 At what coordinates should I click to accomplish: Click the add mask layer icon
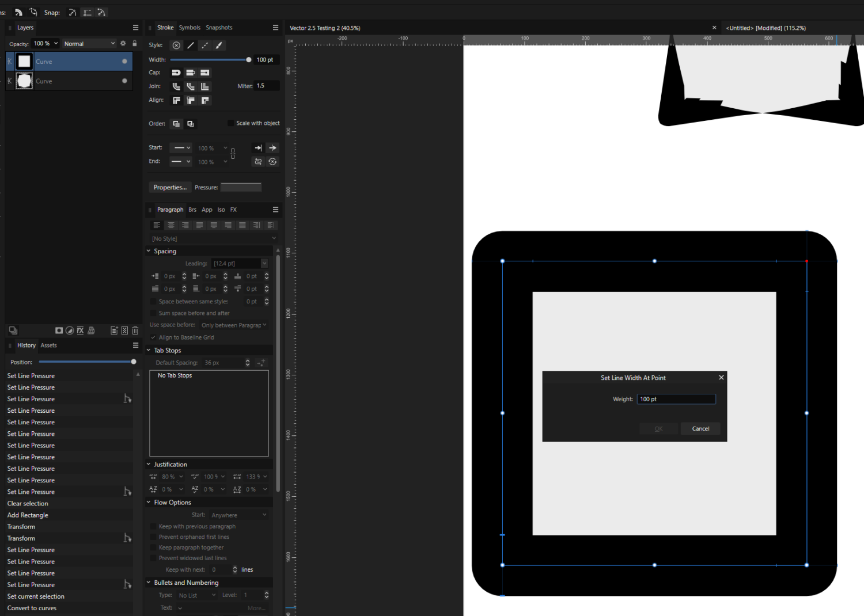[59, 330]
